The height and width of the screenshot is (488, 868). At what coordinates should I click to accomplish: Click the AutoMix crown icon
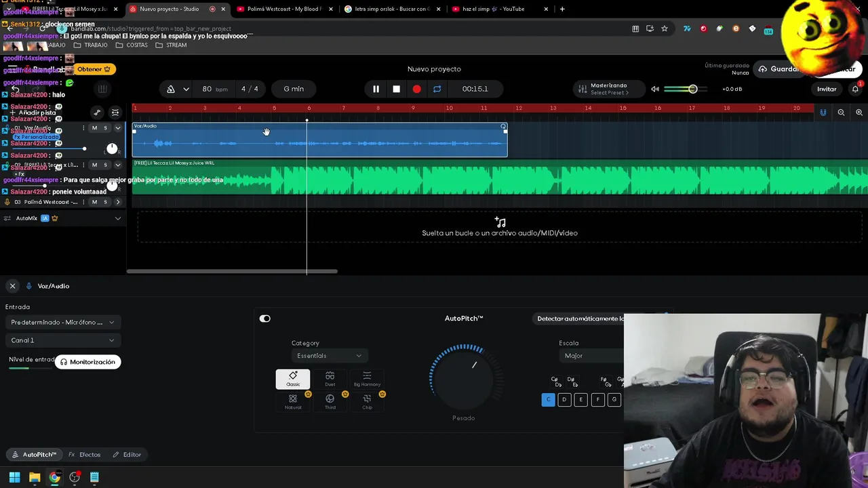pyautogui.click(x=55, y=218)
